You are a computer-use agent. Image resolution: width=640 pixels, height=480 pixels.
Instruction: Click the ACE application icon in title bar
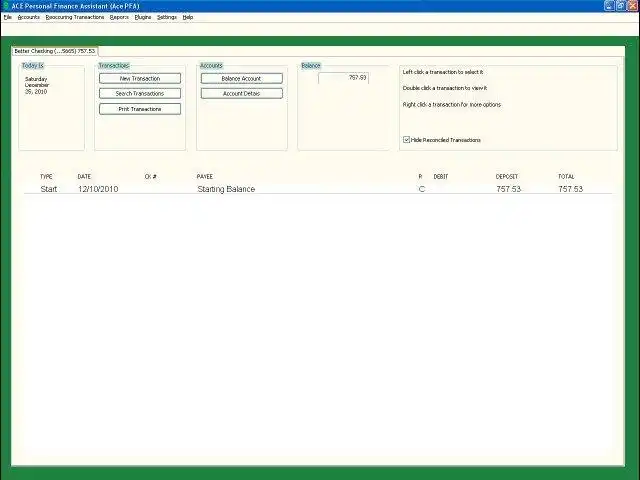[5, 6]
